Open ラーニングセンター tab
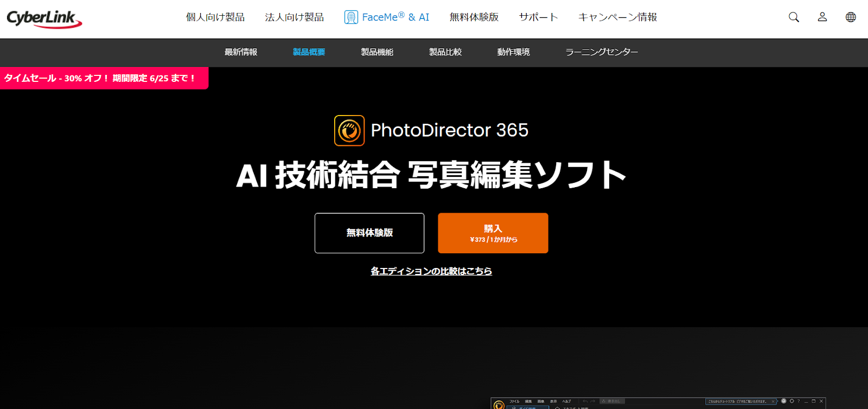The image size is (868, 409). [x=602, y=52]
